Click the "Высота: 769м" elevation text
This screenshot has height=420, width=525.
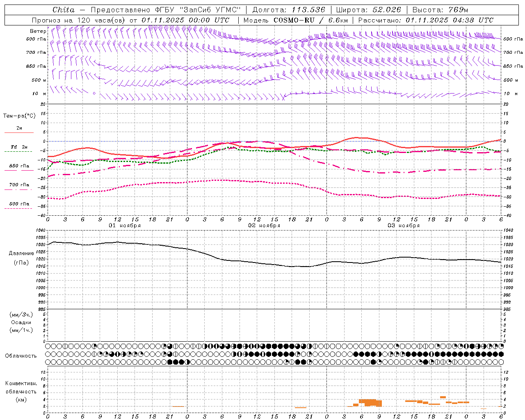coord(440,10)
